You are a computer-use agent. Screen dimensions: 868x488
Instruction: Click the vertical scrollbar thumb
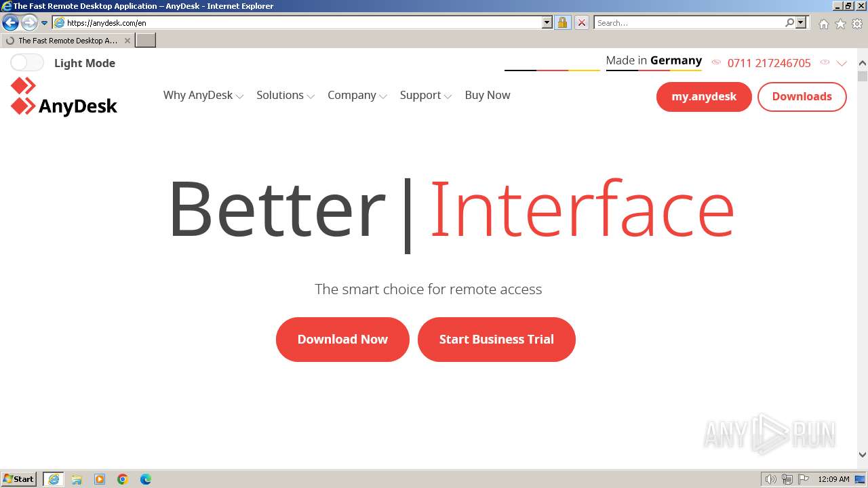(863, 77)
